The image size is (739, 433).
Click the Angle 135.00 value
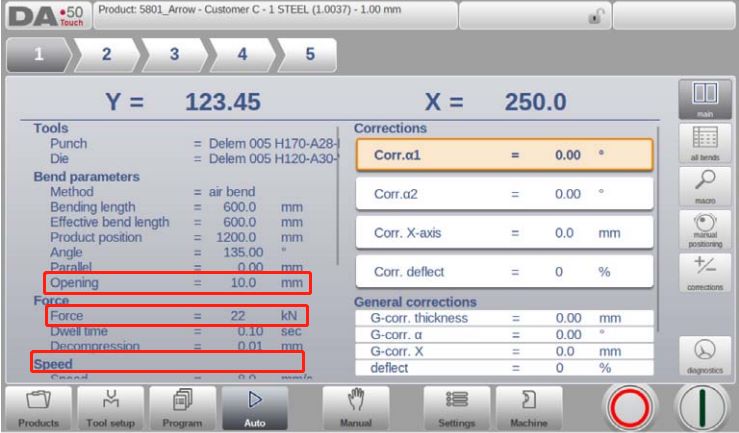(243, 253)
